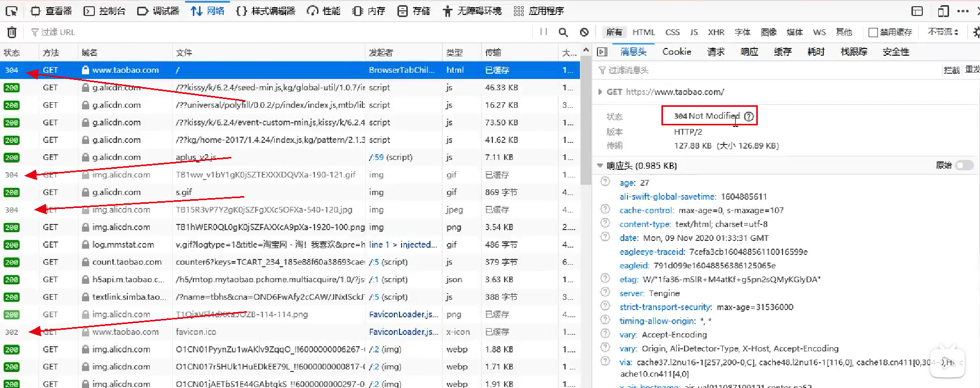Select the 消息头 headers tab

[633, 52]
